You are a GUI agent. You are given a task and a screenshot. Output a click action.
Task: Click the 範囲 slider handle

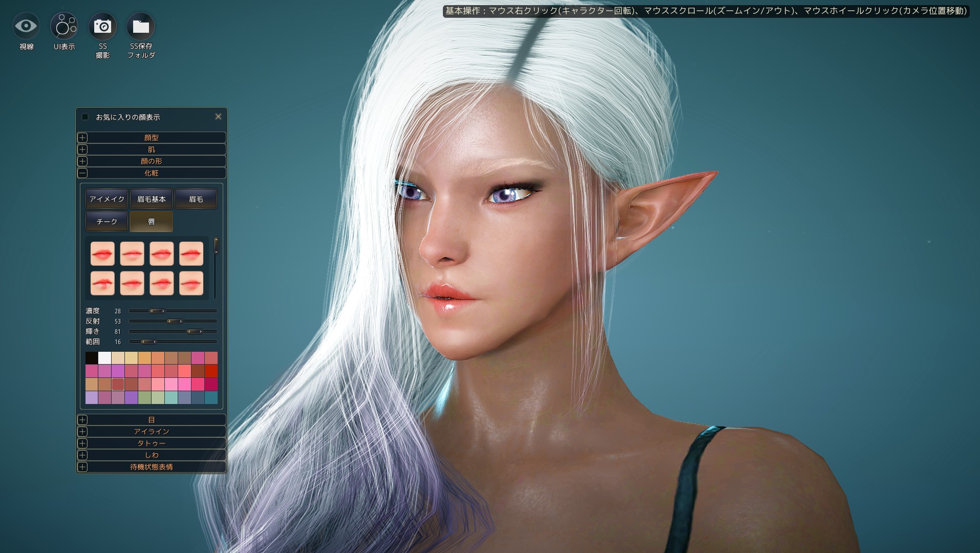148,342
